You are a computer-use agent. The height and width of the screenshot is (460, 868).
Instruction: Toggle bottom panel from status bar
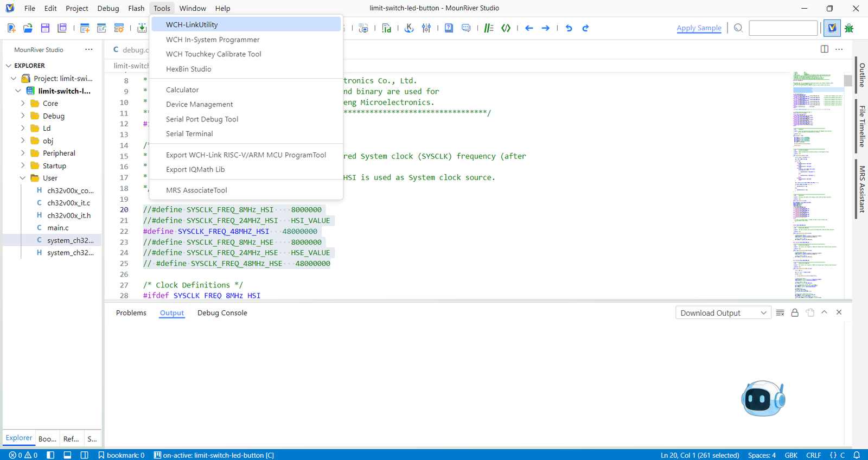(67, 455)
